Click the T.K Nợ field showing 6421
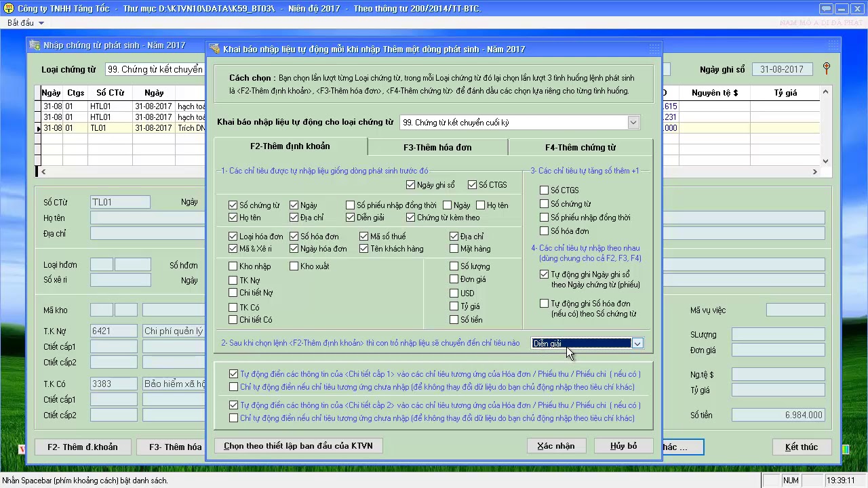 (x=114, y=331)
